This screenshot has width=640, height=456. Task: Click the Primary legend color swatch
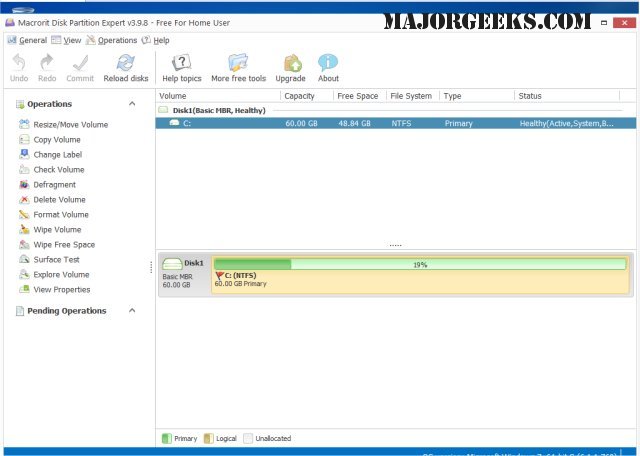(167, 438)
